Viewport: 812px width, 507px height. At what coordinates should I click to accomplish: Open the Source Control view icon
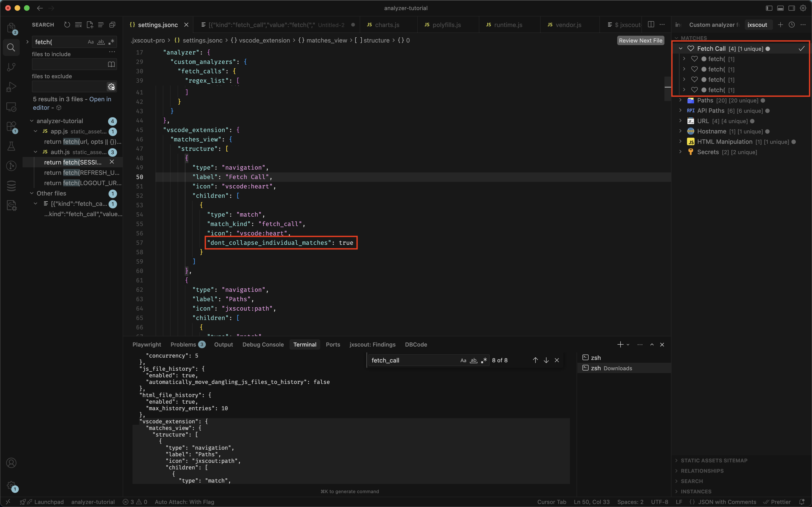point(11,67)
